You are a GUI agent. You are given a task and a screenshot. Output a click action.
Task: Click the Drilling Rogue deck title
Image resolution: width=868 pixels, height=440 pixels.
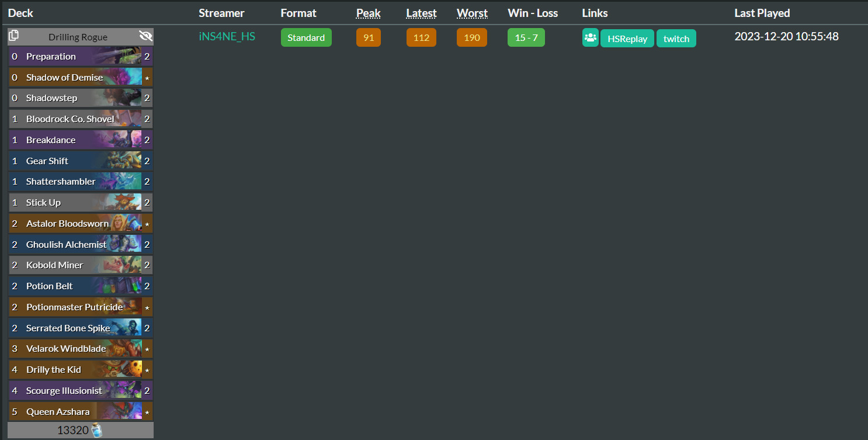(x=78, y=37)
